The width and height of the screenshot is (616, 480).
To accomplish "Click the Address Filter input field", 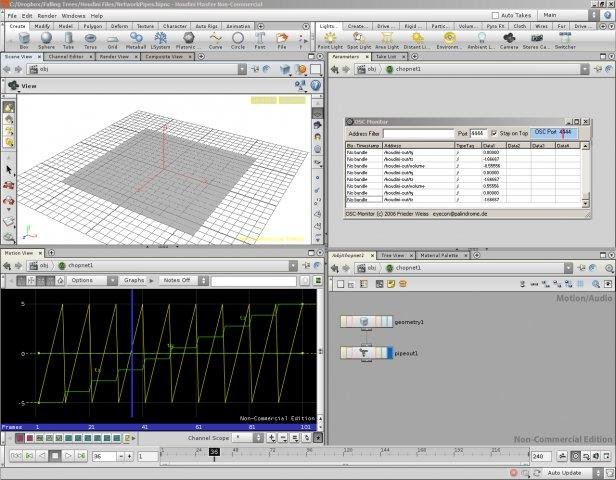I will coord(418,133).
